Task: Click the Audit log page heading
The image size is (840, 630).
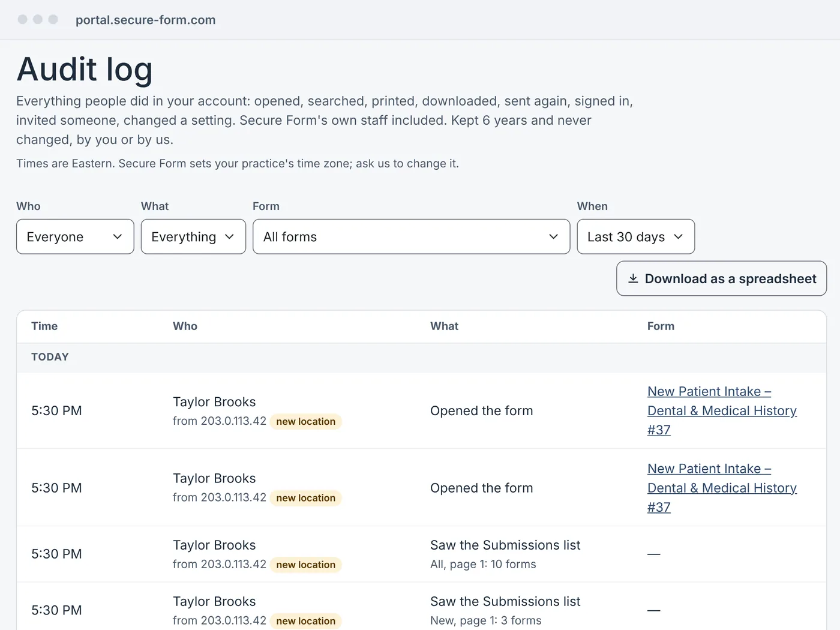Action: pyautogui.click(x=85, y=70)
